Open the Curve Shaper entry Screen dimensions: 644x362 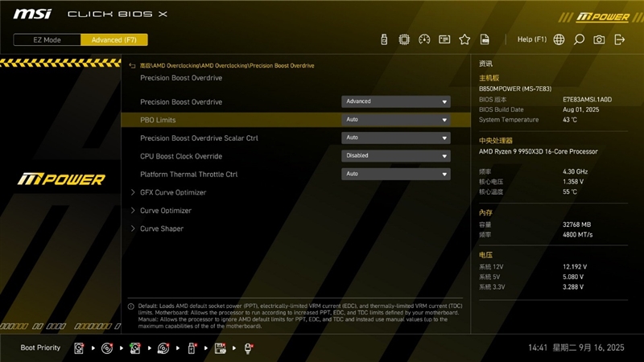(x=162, y=228)
